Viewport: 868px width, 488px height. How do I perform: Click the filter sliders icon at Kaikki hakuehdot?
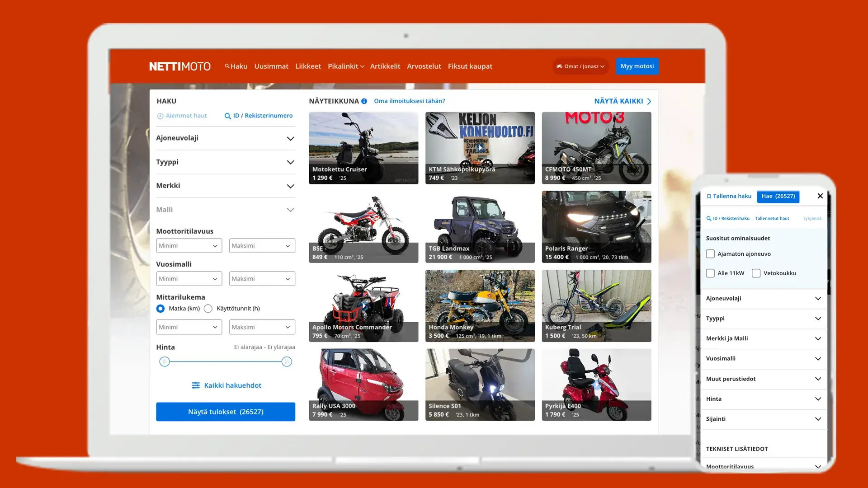[x=195, y=385]
